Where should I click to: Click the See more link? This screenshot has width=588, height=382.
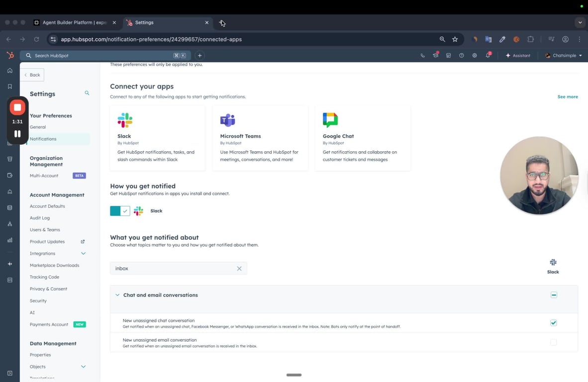click(x=568, y=96)
